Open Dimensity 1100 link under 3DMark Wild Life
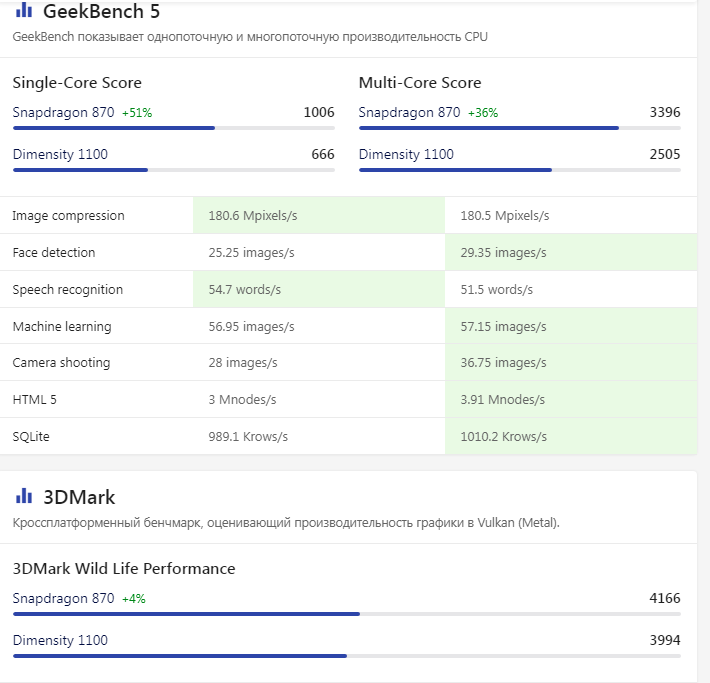710x683 pixels. (60, 640)
